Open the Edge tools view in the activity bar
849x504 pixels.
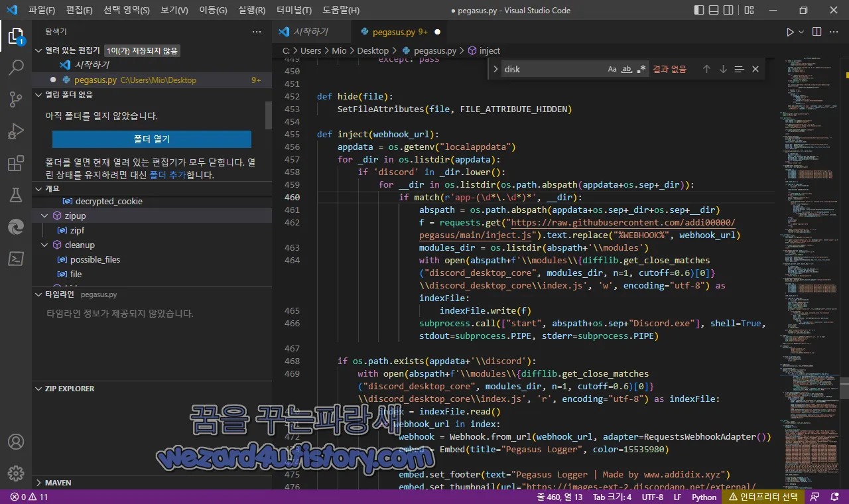[16, 227]
